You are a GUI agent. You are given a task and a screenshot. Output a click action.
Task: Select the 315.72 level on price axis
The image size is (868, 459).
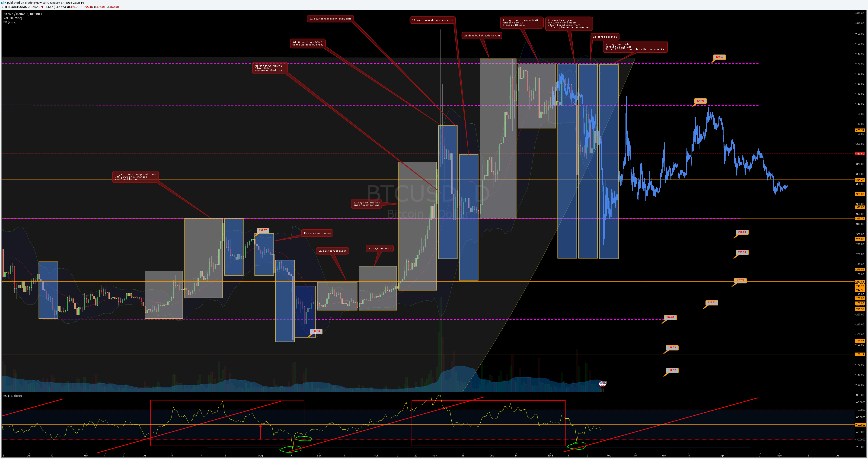pyautogui.click(x=860, y=219)
